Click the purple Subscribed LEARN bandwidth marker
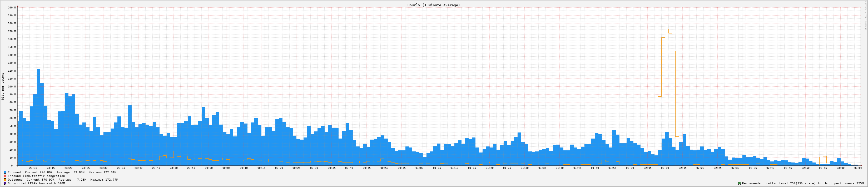 pos(5,183)
